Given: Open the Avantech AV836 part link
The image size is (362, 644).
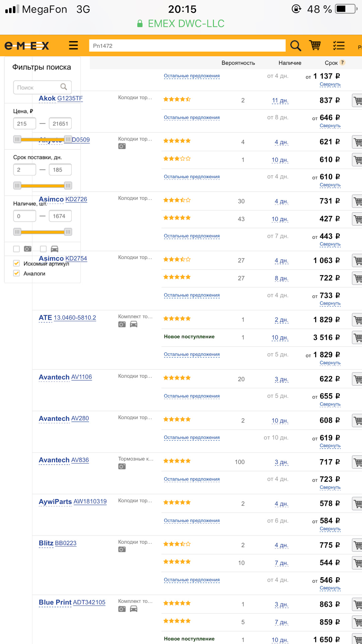Looking at the screenshot, I should [x=80, y=460].
